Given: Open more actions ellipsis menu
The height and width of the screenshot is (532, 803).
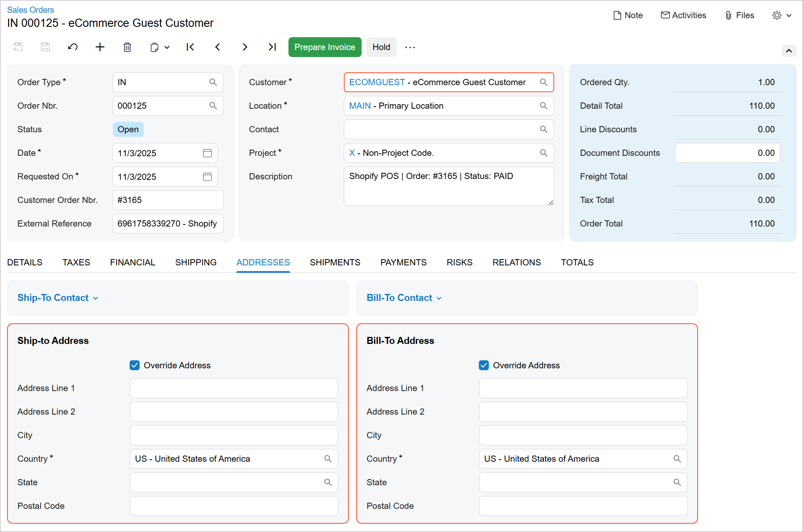Looking at the screenshot, I should [x=410, y=47].
